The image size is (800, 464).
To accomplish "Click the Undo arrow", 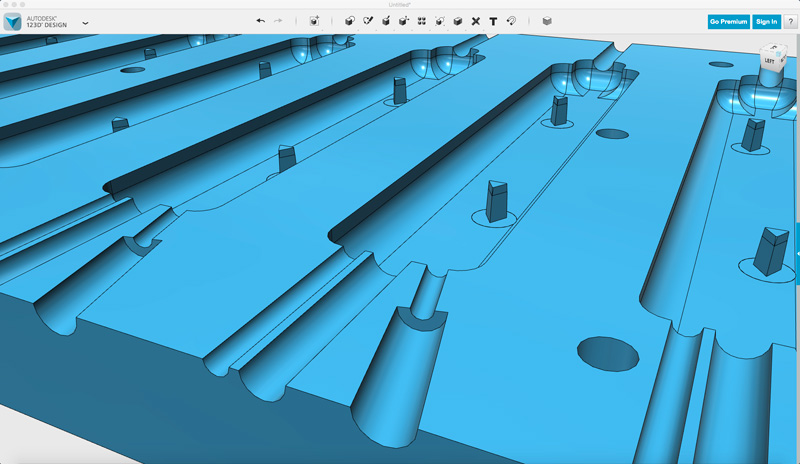I will tap(261, 21).
